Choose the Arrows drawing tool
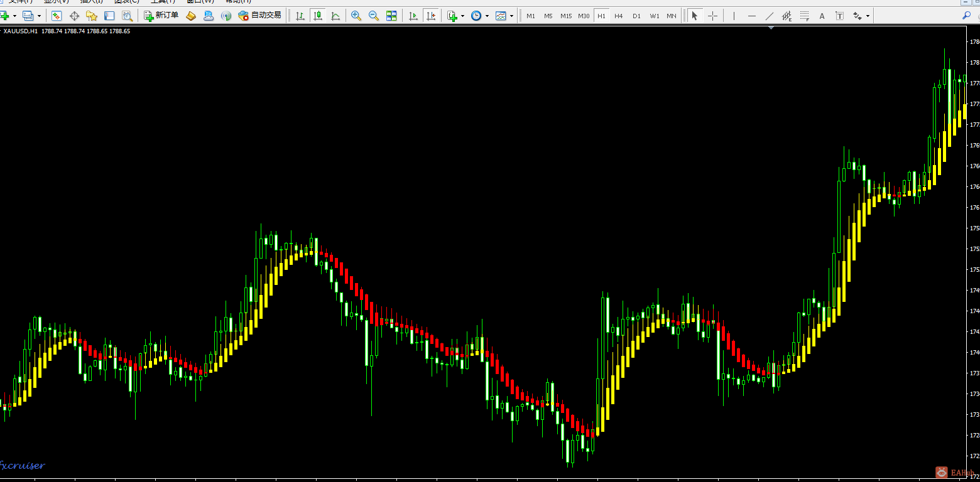Viewport: 980px width, 482px height. 857,16
